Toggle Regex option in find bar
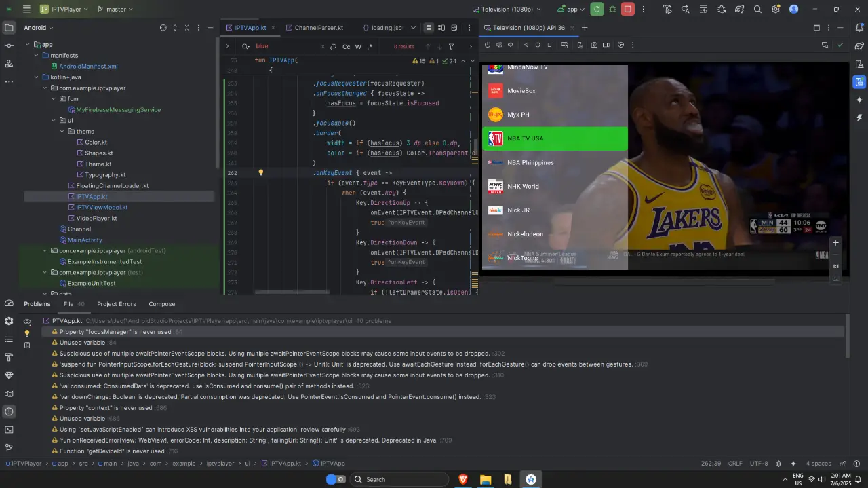This screenshot has height=488, width=868. pyautogui.click(x=370, y=47)
